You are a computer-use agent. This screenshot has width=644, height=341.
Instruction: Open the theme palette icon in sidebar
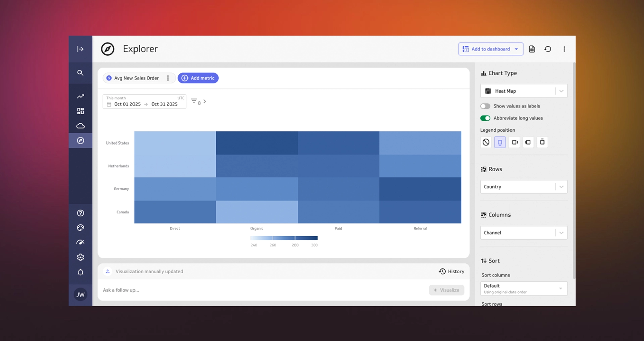tap(80, 228)
